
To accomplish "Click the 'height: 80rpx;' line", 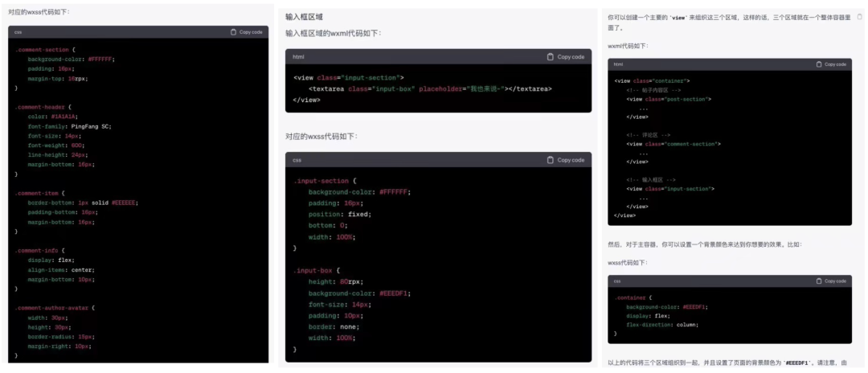I will [336, 281].
